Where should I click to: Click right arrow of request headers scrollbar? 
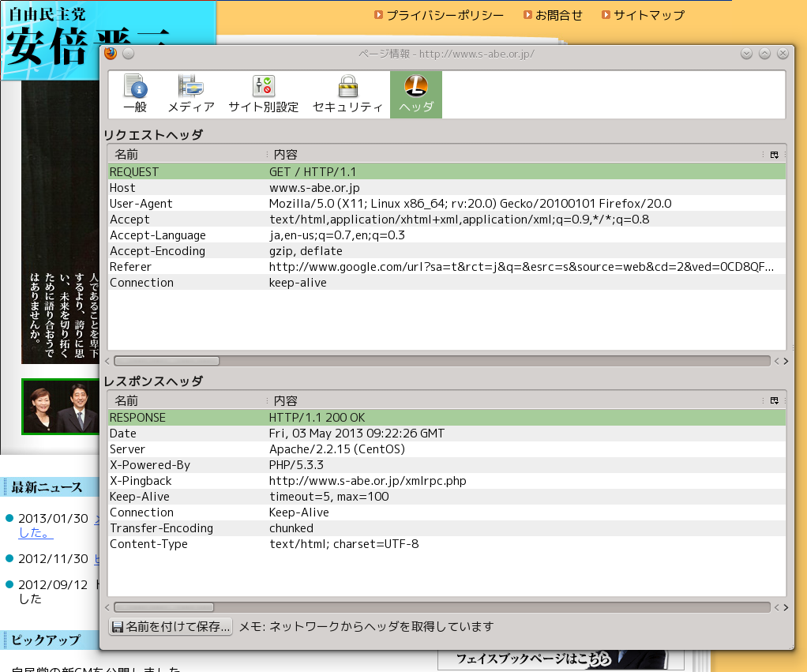(x=786, y=361)
